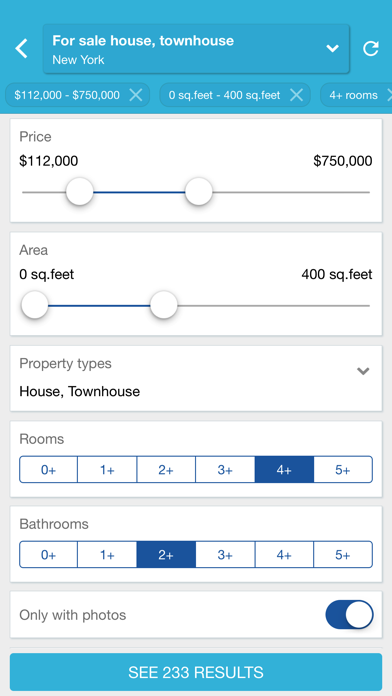
Task: Click the minimum Area slider handle
Action: click(35, 305)
